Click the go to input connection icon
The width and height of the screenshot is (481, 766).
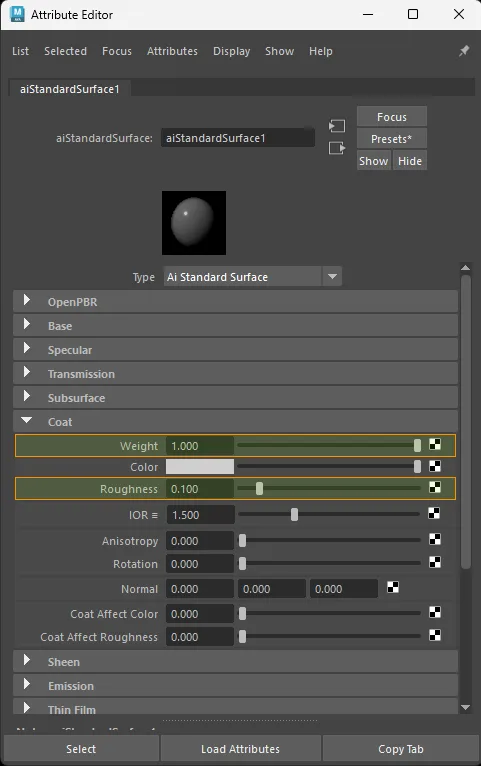point(336,126)
